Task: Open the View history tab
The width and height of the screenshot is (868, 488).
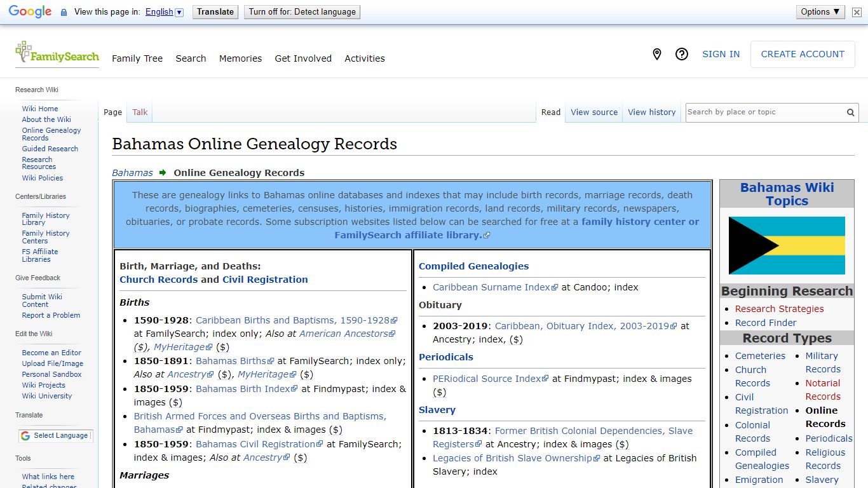Action: [x=652, y=112]
